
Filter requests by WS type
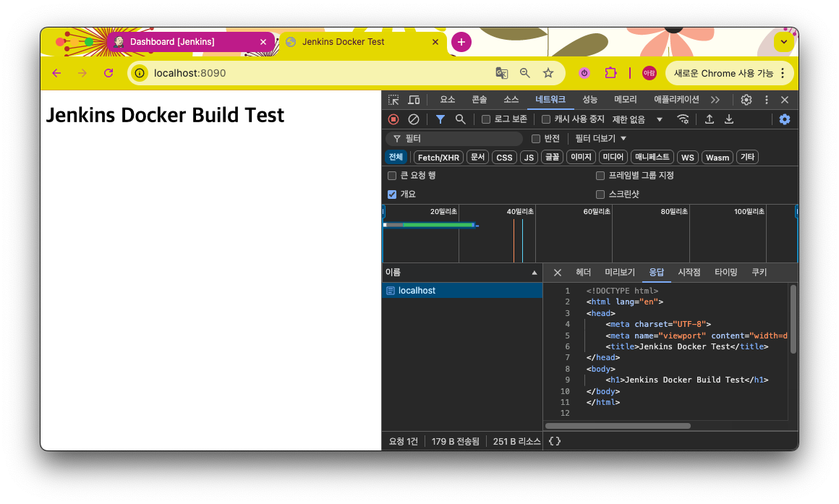click(x=688, y=158)
